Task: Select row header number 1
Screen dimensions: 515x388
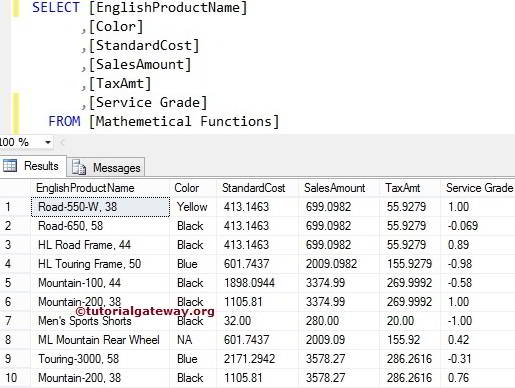Action: (15, 207)
